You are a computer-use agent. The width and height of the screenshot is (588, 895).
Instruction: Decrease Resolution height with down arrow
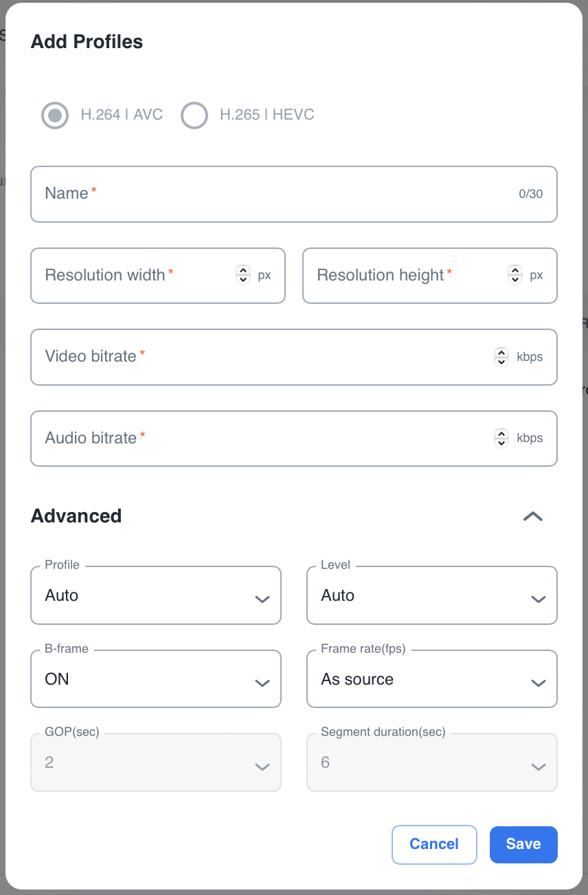514,280
